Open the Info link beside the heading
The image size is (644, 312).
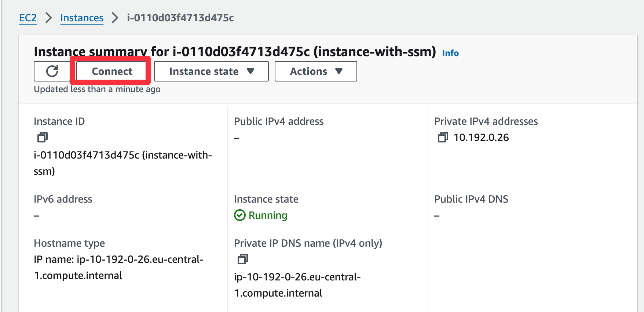point(450,53)
